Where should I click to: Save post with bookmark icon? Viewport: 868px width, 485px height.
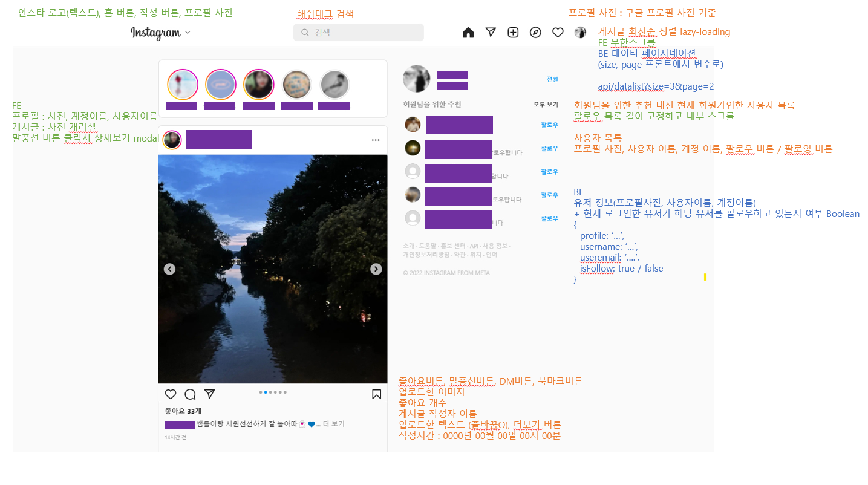[376, 394]
